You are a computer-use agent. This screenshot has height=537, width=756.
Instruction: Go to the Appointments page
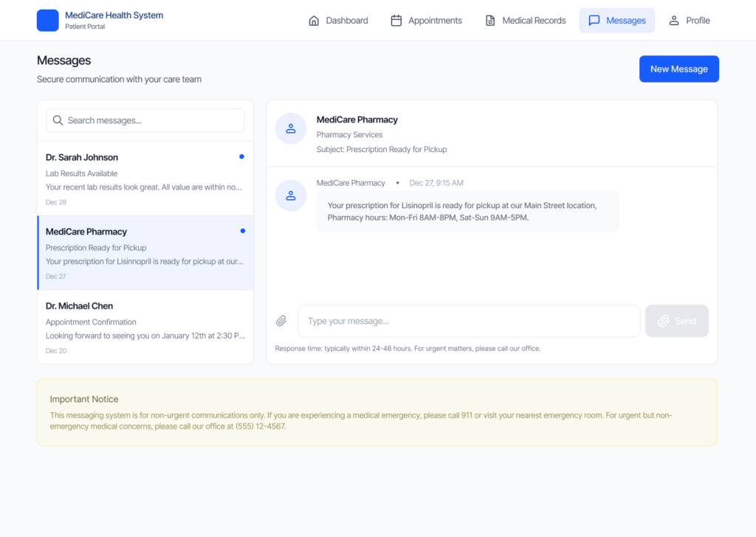click(426, 21)
